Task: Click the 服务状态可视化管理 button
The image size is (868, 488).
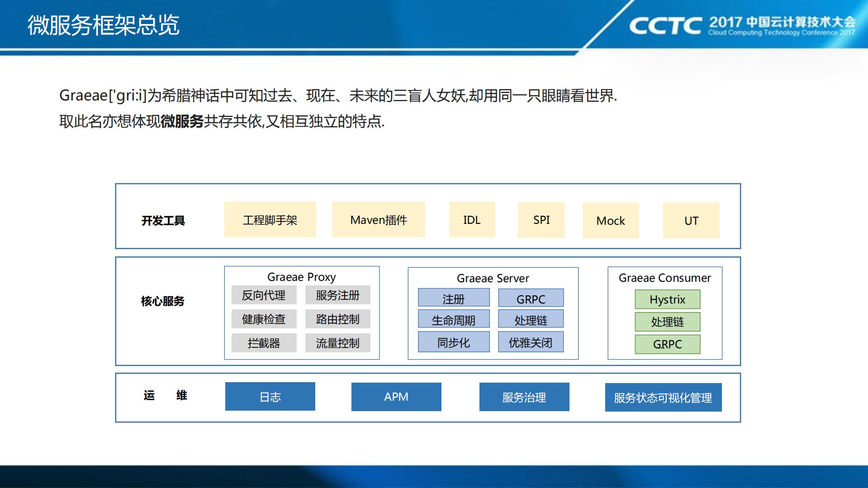Action: pos(663,398)
